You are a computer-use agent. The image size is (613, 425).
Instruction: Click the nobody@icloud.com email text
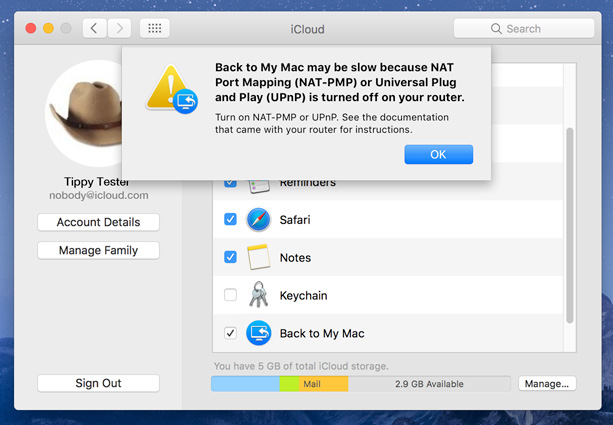click(99, 195)
